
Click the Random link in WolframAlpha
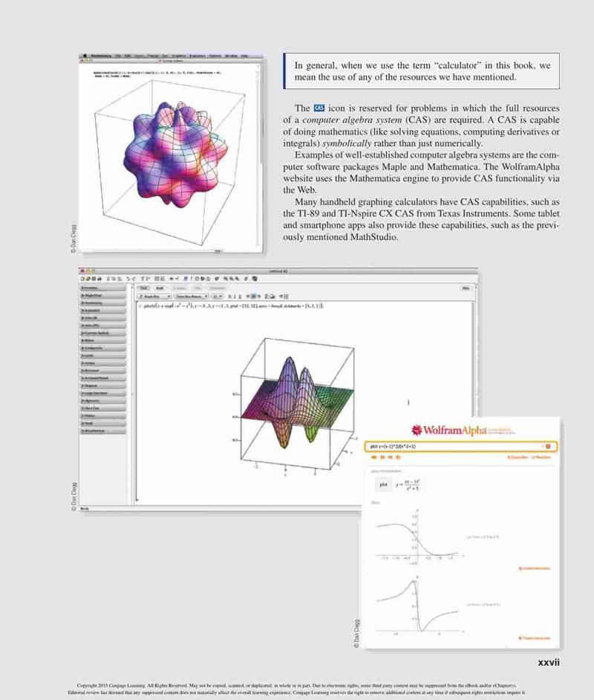pos(541,457)
